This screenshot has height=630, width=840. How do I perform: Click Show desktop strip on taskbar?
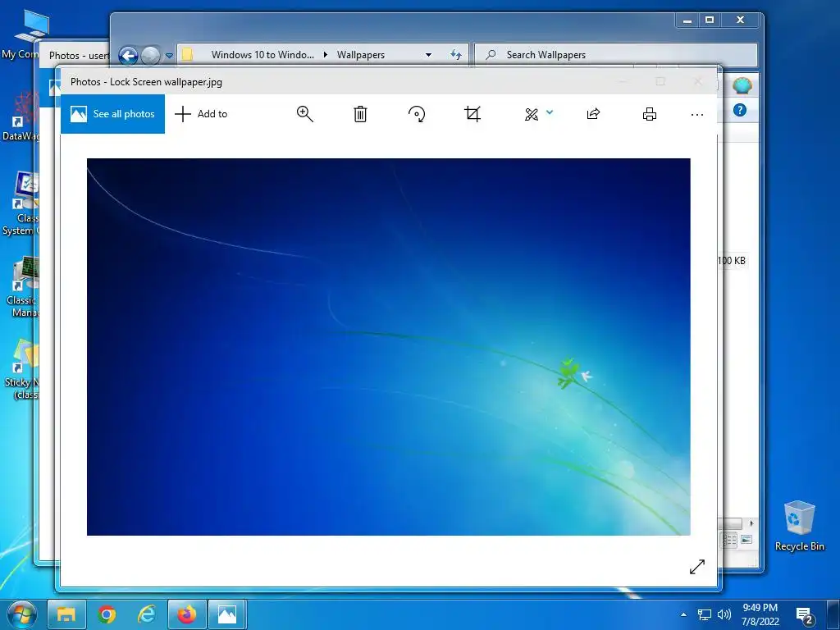click(x=833, y=615)
